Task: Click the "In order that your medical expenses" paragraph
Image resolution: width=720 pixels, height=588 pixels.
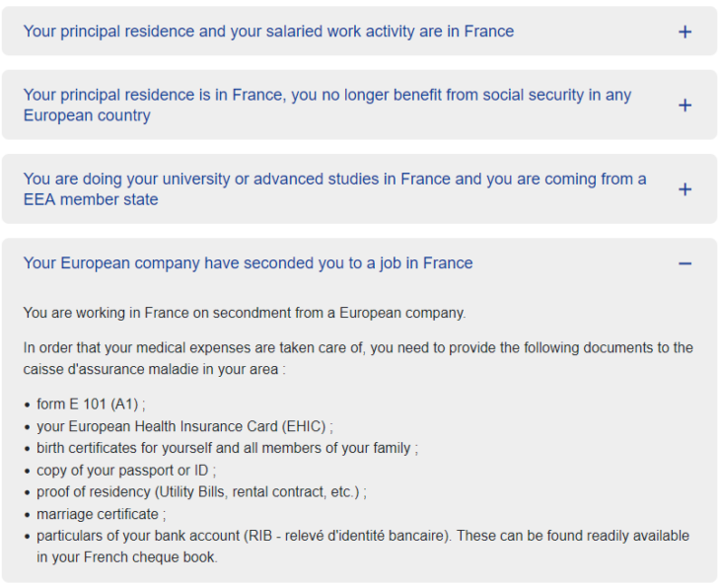Action: tap(358, 347)
